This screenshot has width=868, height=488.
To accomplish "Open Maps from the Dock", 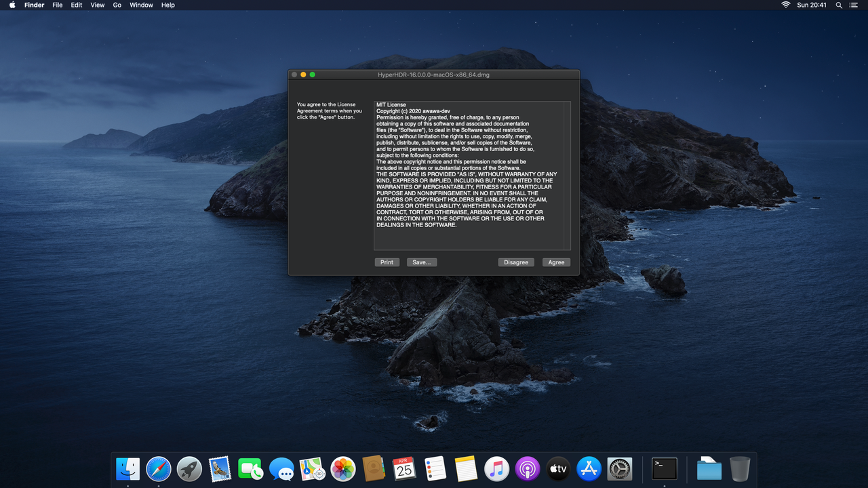I will pyautogui.click(x=313, y=468).
